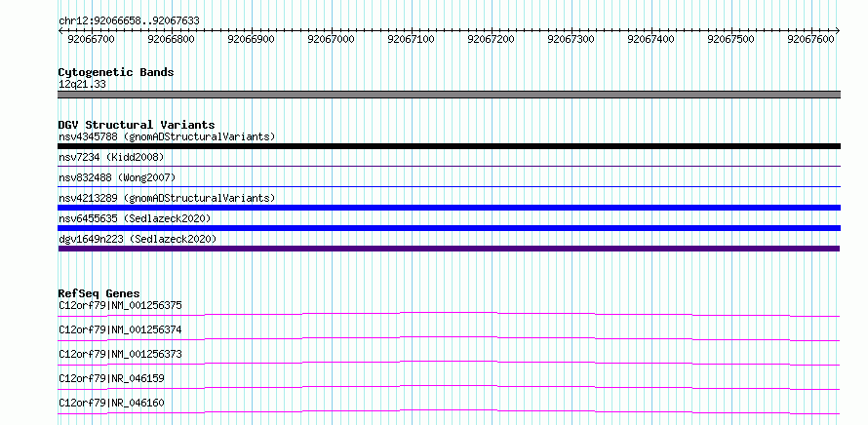Image resolution: width=868 pixels, height=425 pixels.
Task: Open C12orf79|NM_001256375 transcript label
Action: [120, 305]
